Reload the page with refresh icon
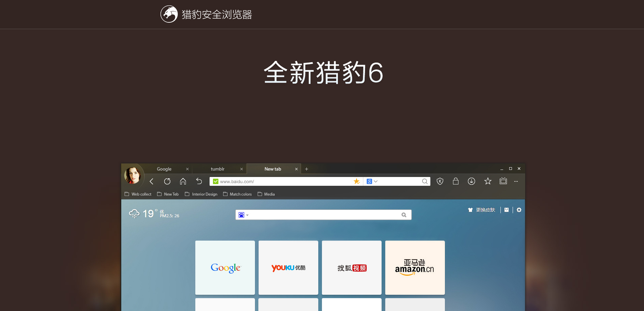 click(167, 181)
